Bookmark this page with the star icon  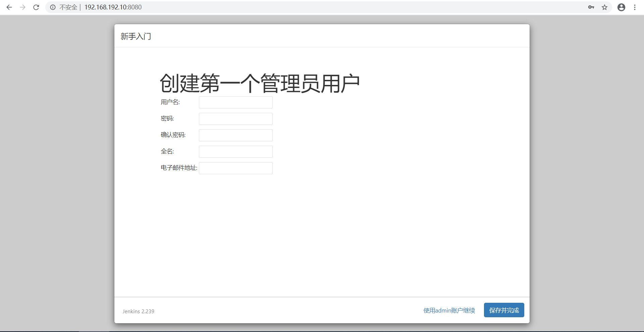point(604,7)
